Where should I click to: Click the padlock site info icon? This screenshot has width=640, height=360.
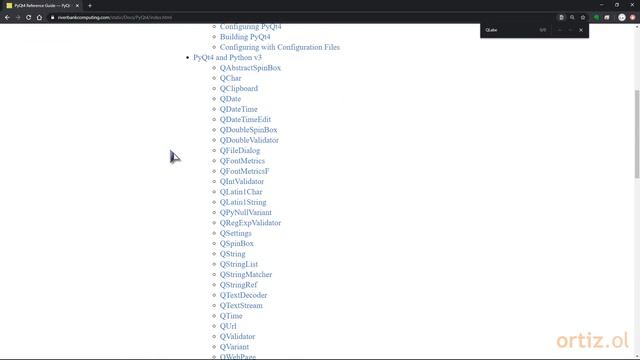(x=53, y=18)
